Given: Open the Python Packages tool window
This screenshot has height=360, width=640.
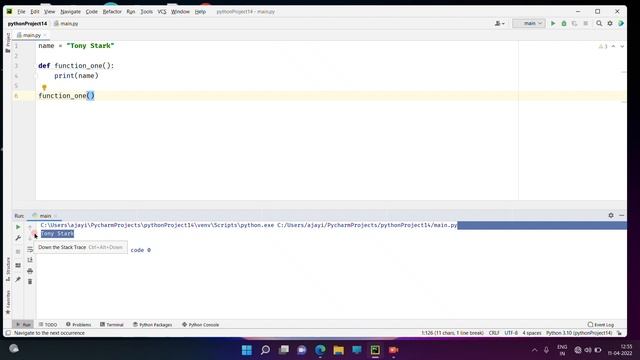Looking at the screenshot, I should pos(153,324).
